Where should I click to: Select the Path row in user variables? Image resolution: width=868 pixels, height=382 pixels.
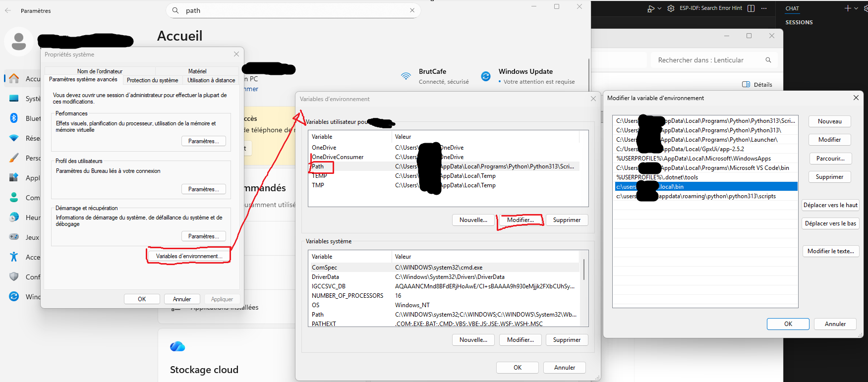(318, 166)
